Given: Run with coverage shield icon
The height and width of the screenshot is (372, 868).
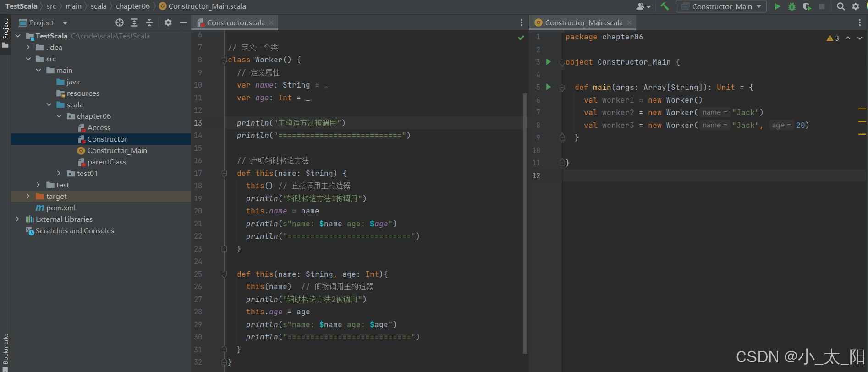Looking at the screenshot, I should click(x=807, y=6).
